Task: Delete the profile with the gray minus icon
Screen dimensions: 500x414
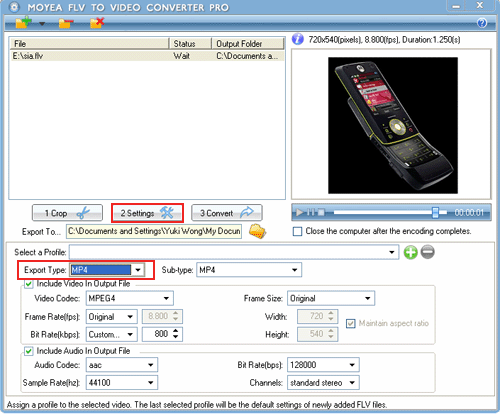Action: pyautogui.click(x=428, y=252)
